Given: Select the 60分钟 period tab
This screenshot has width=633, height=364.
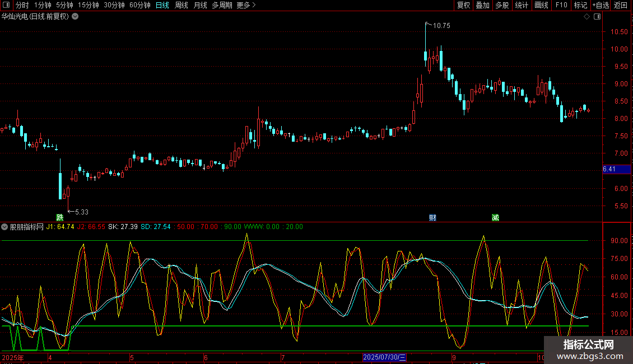Looking at the screenshot, I should 139,5.
